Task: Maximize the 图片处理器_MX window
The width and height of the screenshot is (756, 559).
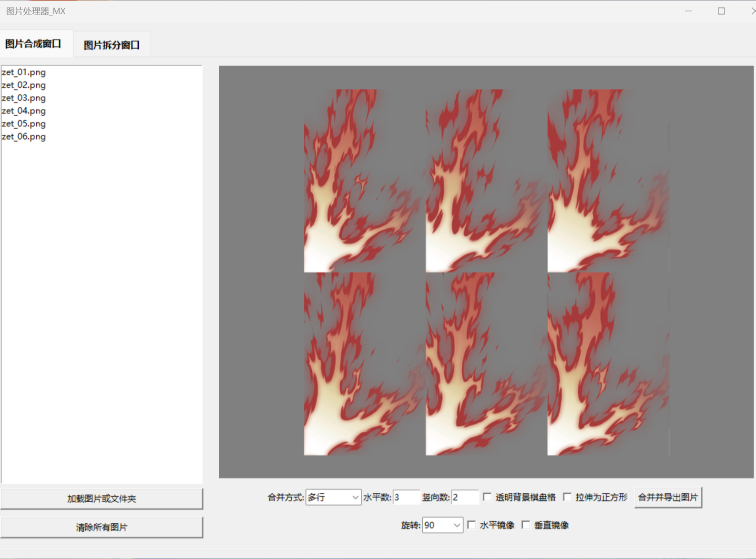Action: pos(721,11)
